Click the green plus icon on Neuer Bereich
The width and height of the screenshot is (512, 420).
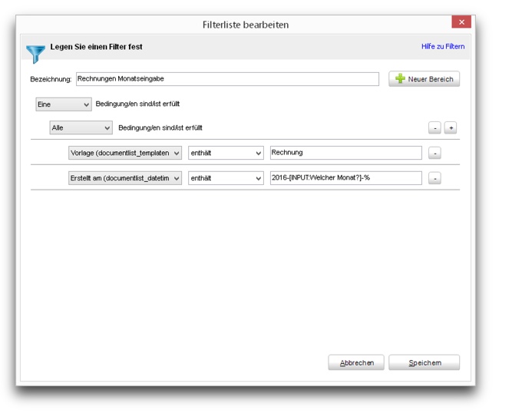tap(400, 79)
